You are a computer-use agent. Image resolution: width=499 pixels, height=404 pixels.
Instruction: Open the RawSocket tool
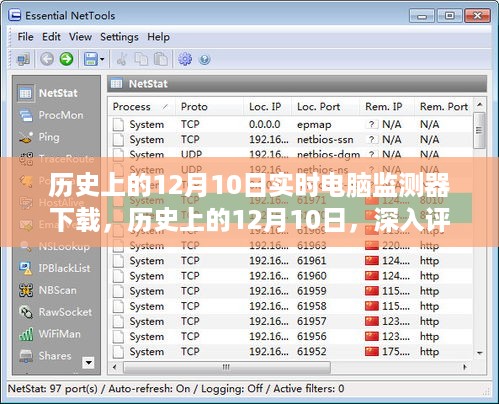point(55,312)
